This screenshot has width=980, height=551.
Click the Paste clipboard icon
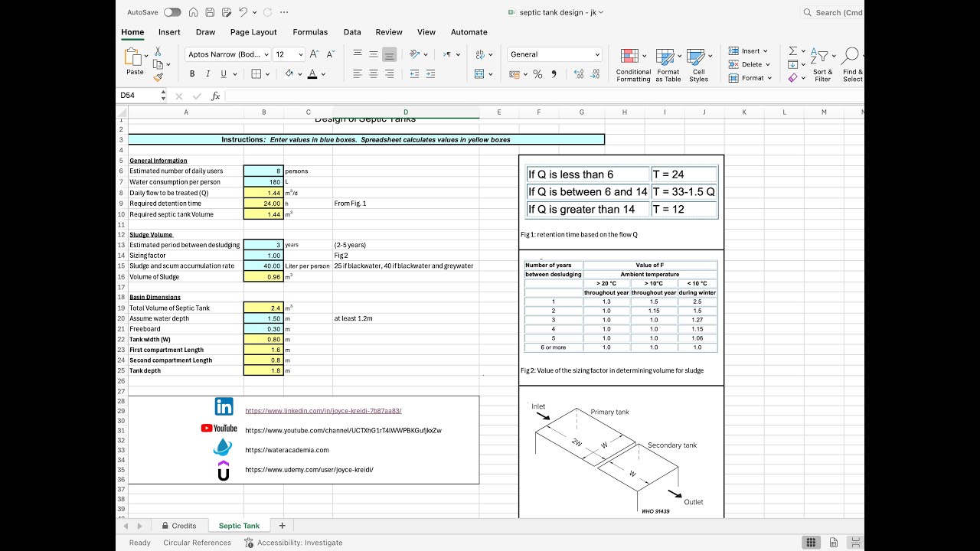coord(134,57)
